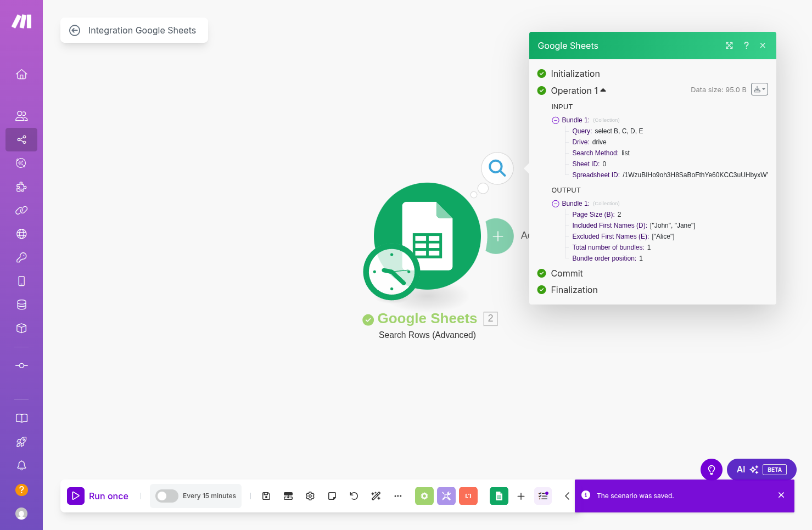This screenshot has height=530, width=812.
Task: Open the Devices phone icon in sidebar
Action: tap(21, 281)
